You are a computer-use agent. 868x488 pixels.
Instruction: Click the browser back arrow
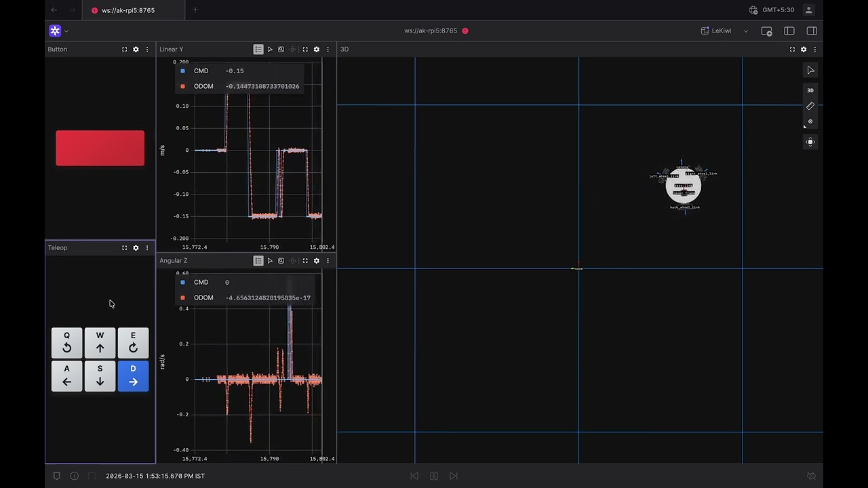click(54, 10)
